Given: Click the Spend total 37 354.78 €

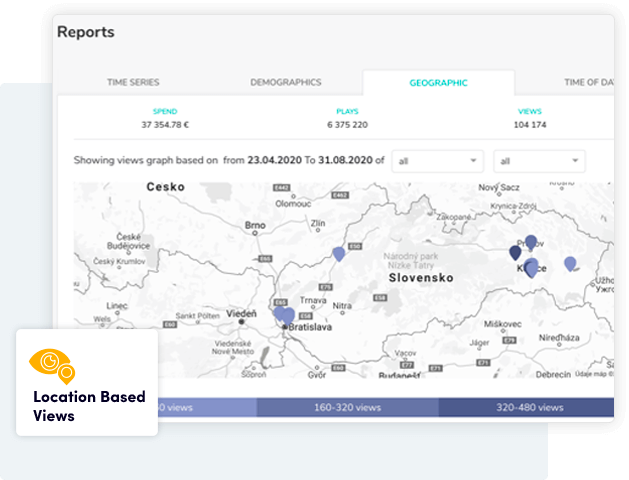Looking at the screenshot, I should point(165,125).
